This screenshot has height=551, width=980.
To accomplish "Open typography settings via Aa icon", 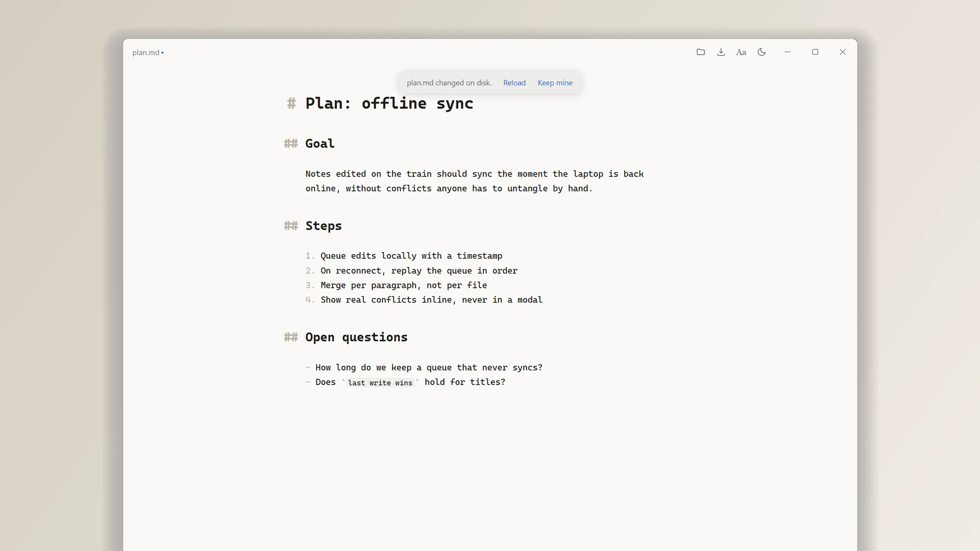I will (x=741, y=52).
